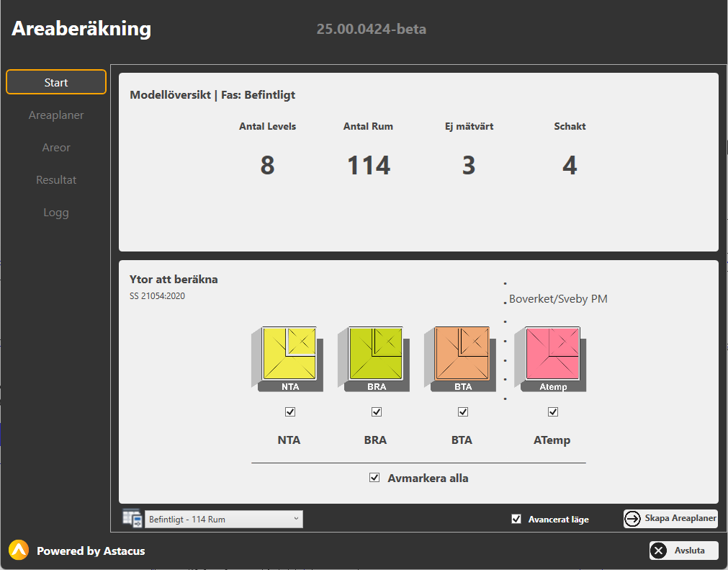Click the Modellöversikt | Fas: Befintligt heading
Viewport: 728px width, 570px height.
pos(212,95)
